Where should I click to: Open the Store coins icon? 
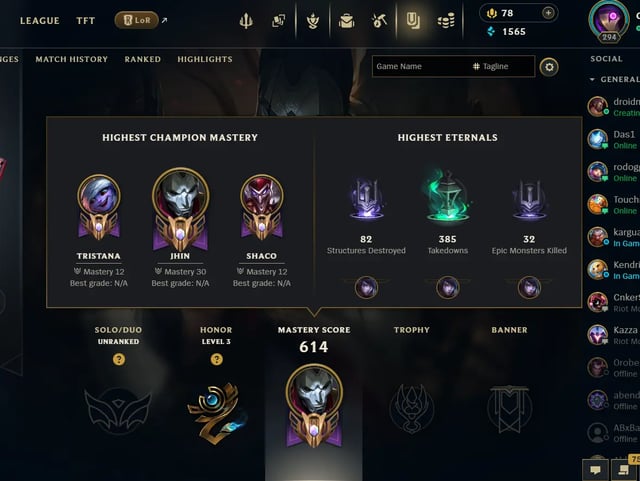click(446, 21)
